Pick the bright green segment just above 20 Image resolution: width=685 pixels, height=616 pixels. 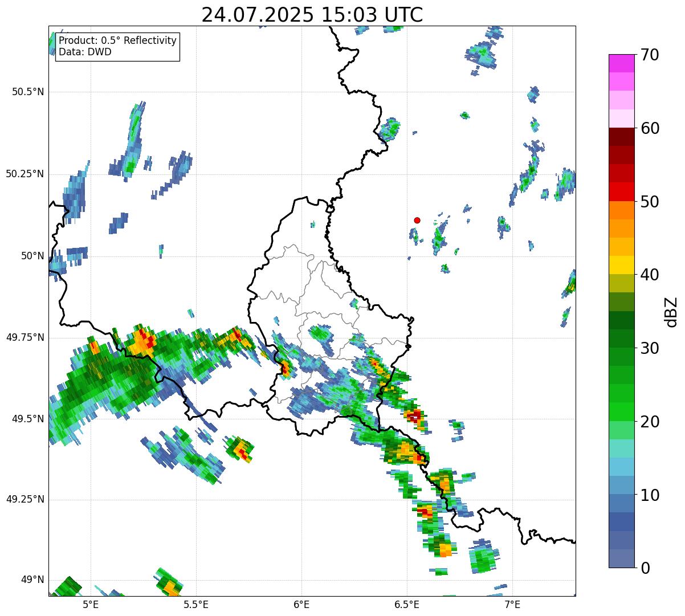point(622,411)
